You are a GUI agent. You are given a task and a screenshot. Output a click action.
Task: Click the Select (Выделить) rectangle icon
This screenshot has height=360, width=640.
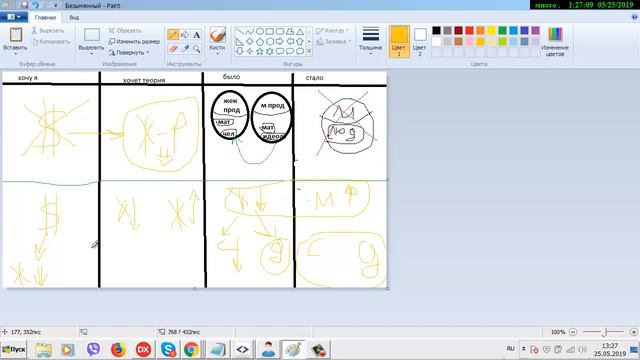click(x=91, y=35)
